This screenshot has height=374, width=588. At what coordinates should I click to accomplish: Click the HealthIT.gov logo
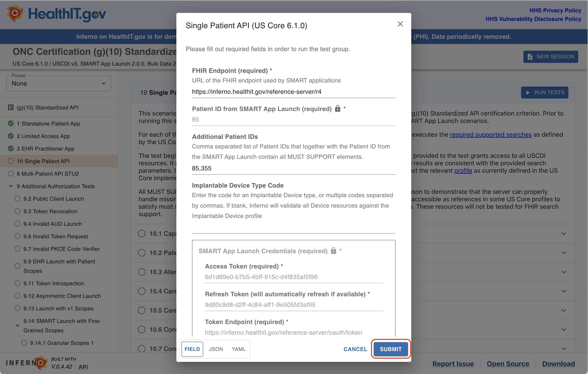pyautogui.click(x=56, y=14)
